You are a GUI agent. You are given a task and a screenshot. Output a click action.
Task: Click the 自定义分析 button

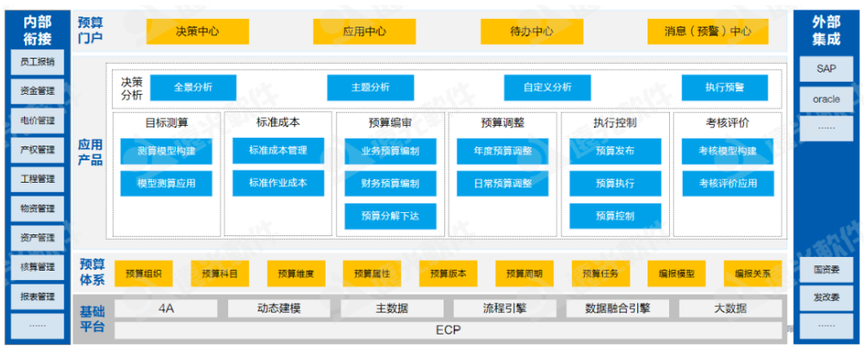[x=548, y=87]
